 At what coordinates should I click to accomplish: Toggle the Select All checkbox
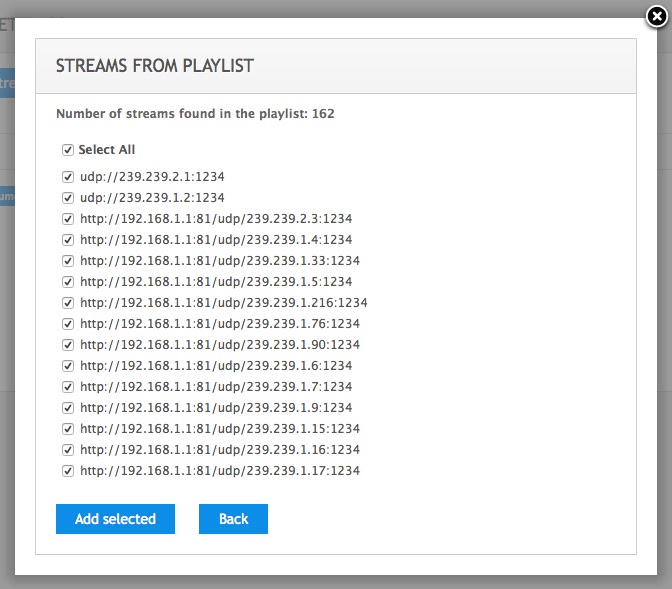[68, 150]
